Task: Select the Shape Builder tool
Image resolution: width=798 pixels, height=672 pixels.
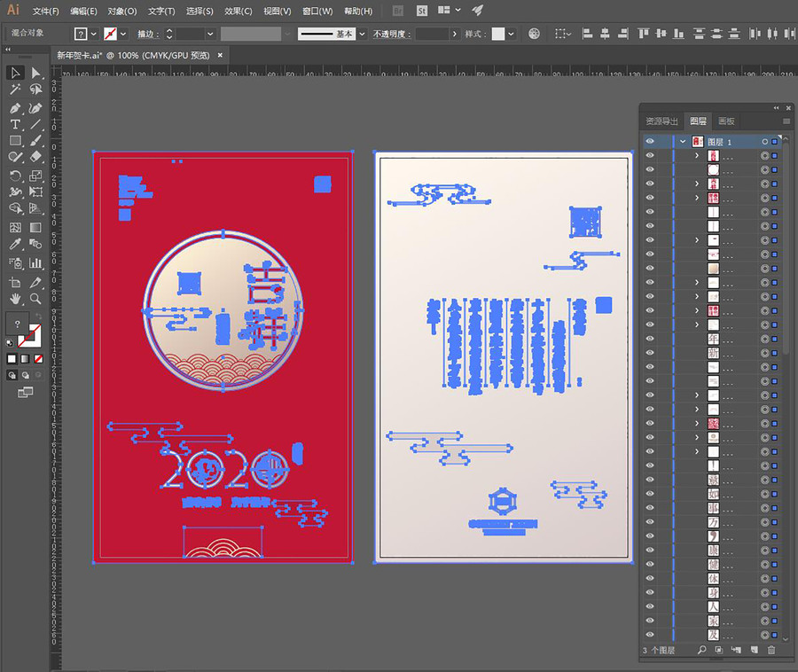Action: 15,208
